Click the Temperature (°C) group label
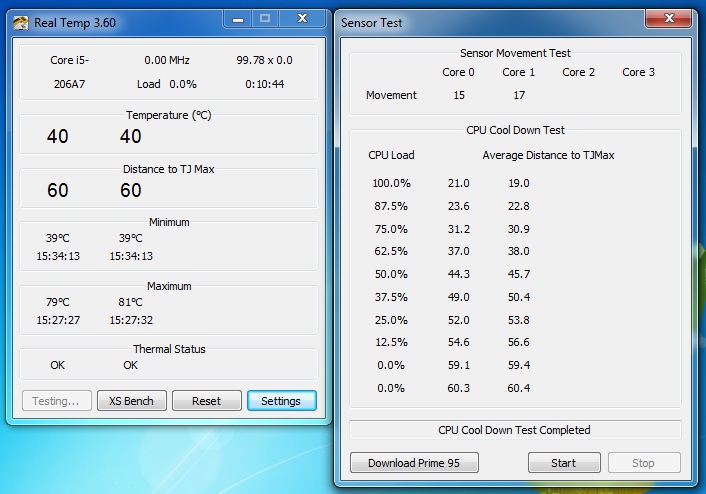Image resolution: width=706 pixels, height=494 pixels. click(168, 115)
